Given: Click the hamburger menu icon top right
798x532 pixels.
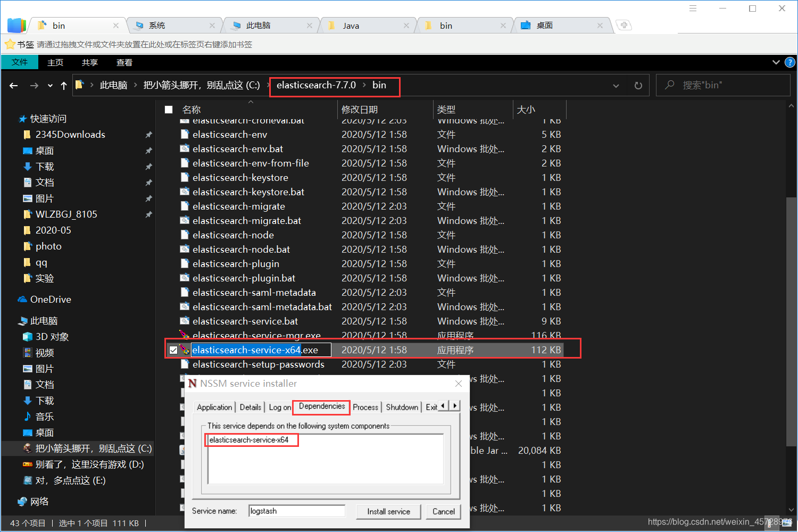Looking at the screenshot, I should pos(693,8).
